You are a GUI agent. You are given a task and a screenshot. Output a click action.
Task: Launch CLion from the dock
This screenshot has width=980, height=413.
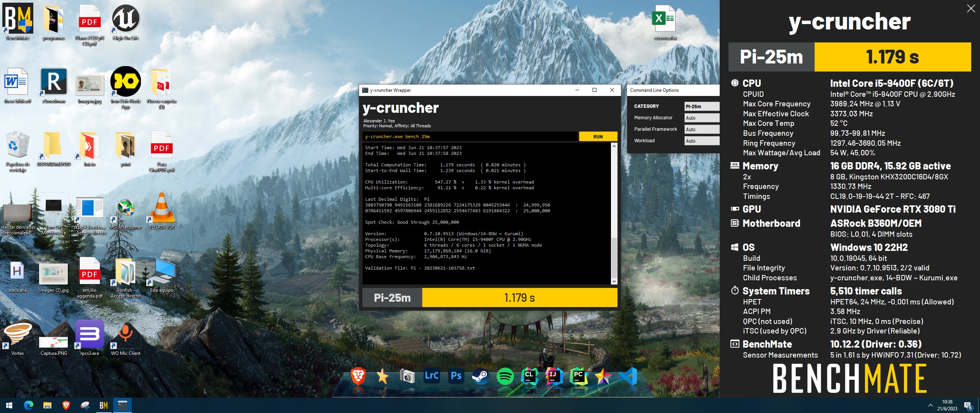(529, 376)
